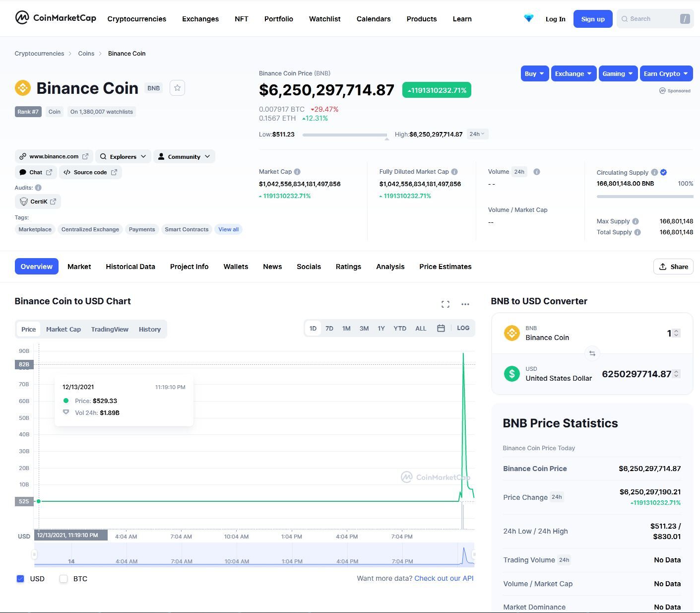Image resolution: width=700 pixels, height=613 pixels.
Task: Toggle LOG scale on chart
Action: (463, 328)
